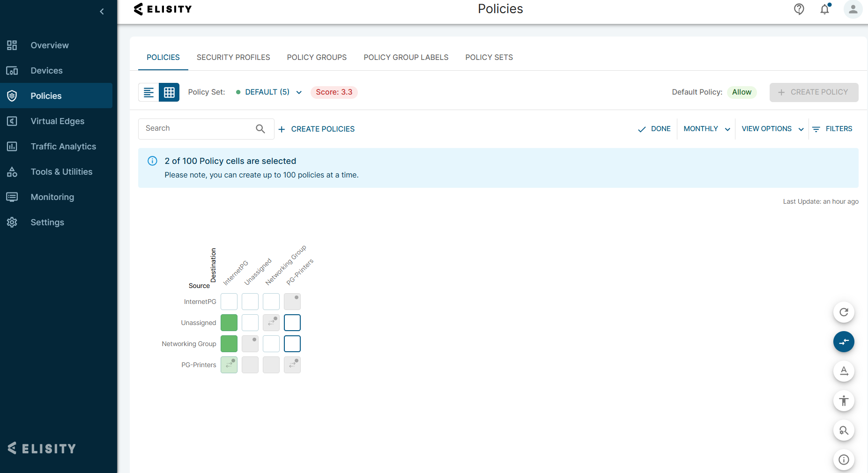Click the info floating button at the bottom right

[844, 460]
